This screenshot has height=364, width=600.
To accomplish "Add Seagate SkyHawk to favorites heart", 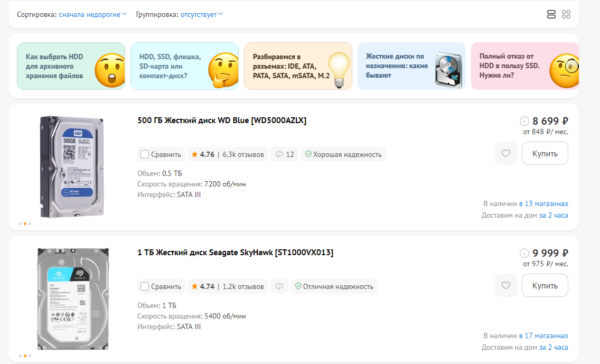I will [x=506, y=285].
